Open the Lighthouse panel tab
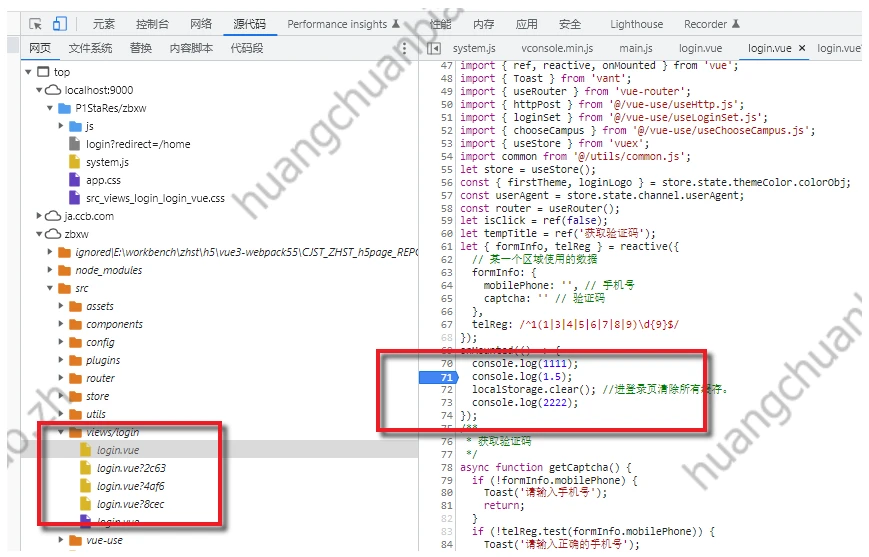Screen dimensions: 869x557 [x=636, y=24]
